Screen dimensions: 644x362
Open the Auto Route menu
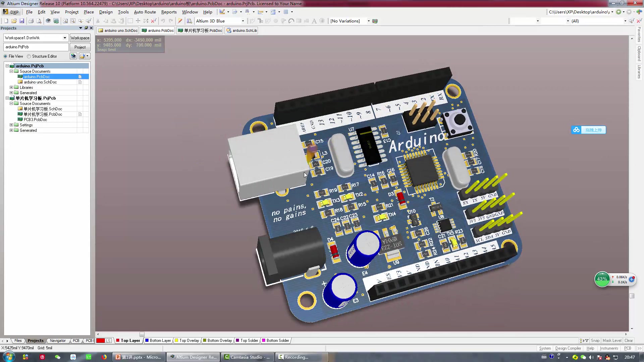point(145,12)
